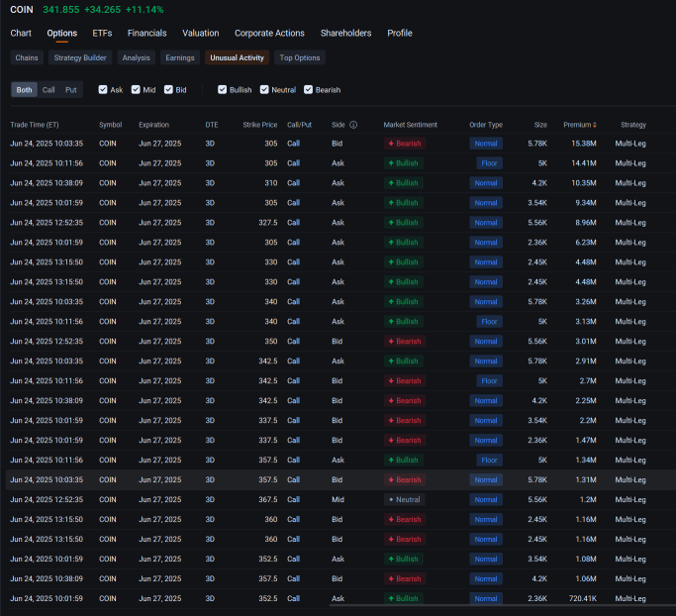This screenshot has height=616, width=676.
Task: Click the Neutral sentiment badge
Action: point(405,499)
